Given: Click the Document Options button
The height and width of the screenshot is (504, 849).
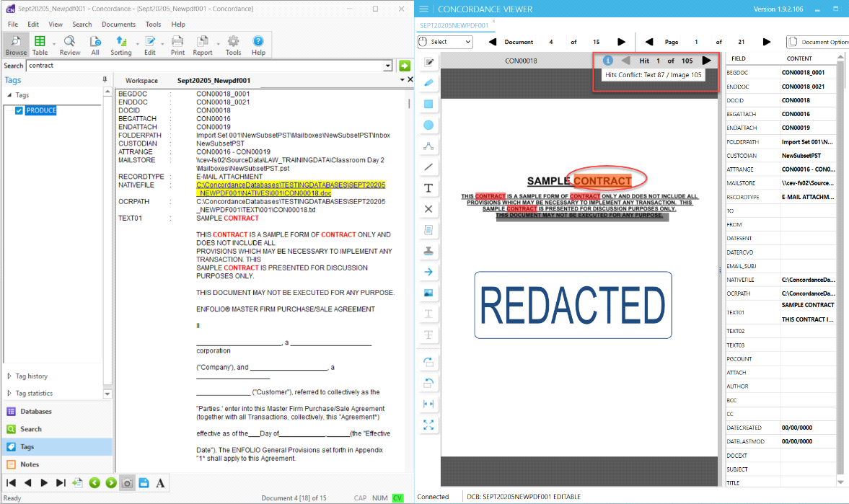Looking at the screenshot, I should pyautogui.click(x=817, y=42).
